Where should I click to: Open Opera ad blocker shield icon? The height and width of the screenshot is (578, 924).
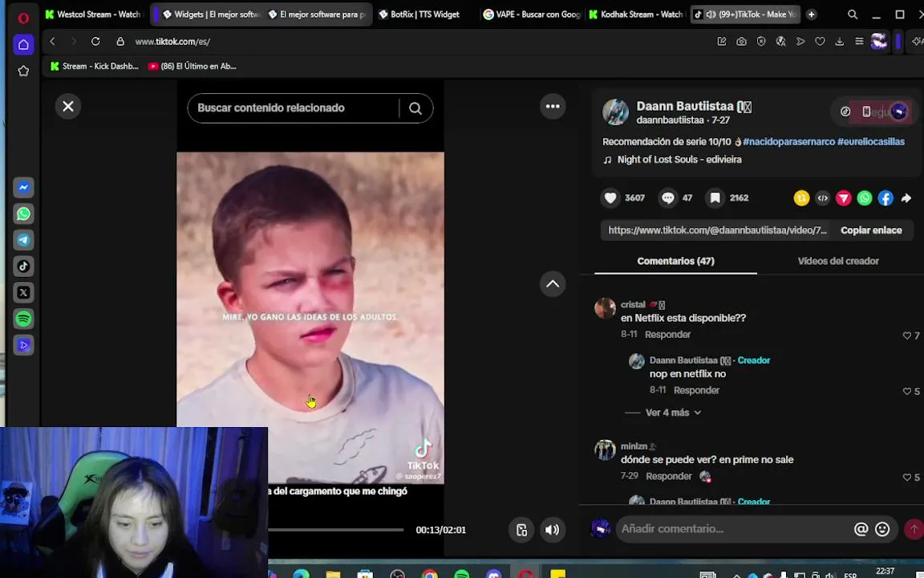760,41
